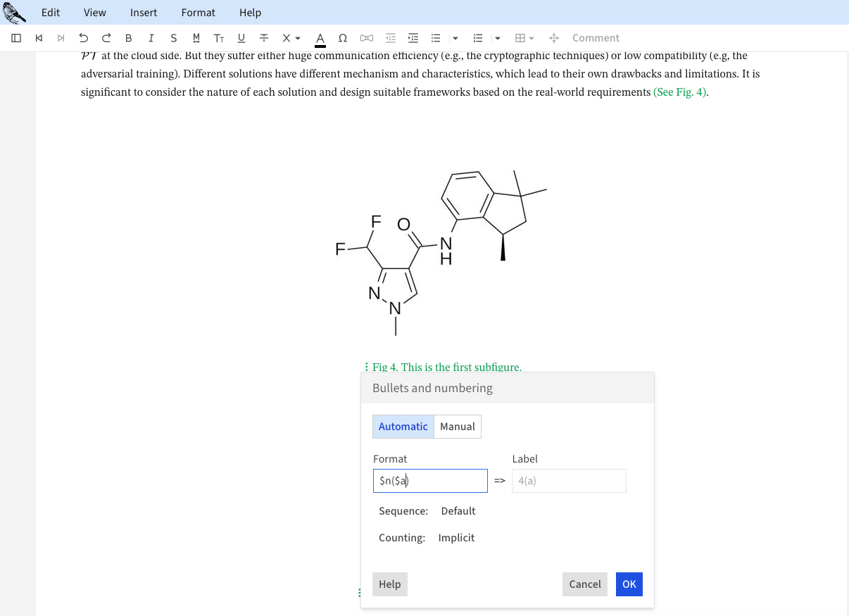849x616 pixels.
Task: Insert special character with Omega icon
Action: click(343, 38)
